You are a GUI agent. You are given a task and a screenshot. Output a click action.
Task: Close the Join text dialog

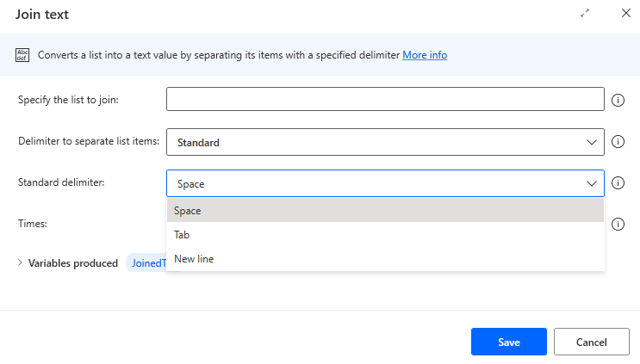click(625, 14)
